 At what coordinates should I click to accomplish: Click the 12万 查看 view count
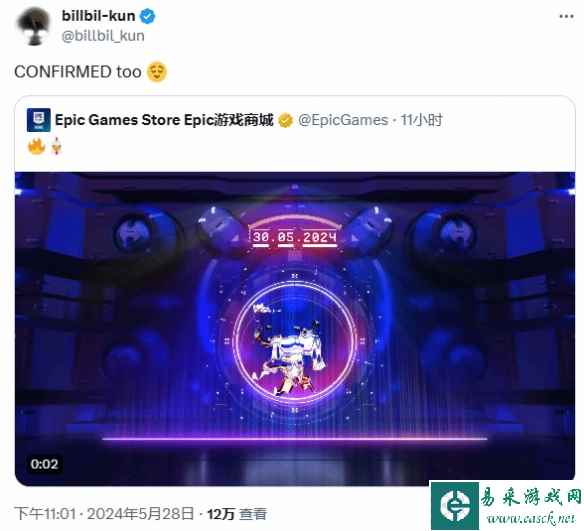[x=237, y=514]
